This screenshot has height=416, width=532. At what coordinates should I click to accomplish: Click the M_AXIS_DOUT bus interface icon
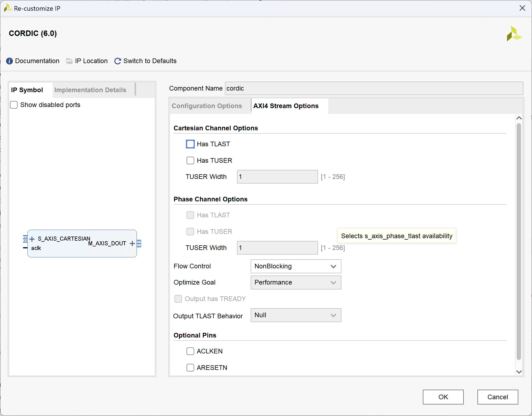(x=139, y=243)
